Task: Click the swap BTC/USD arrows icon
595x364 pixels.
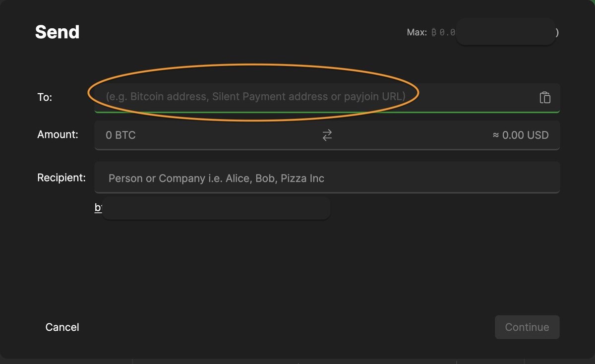Action: (327, 135)
